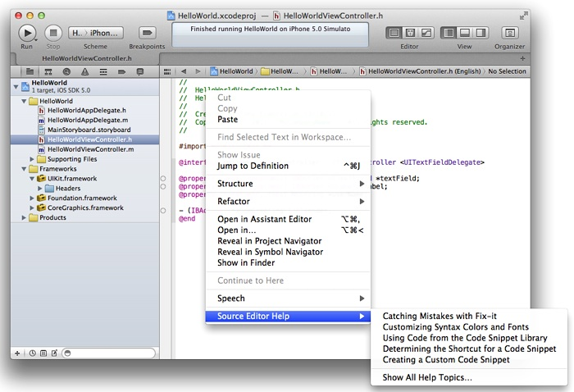Collapse the HelloWorld project root

point(16,87)
